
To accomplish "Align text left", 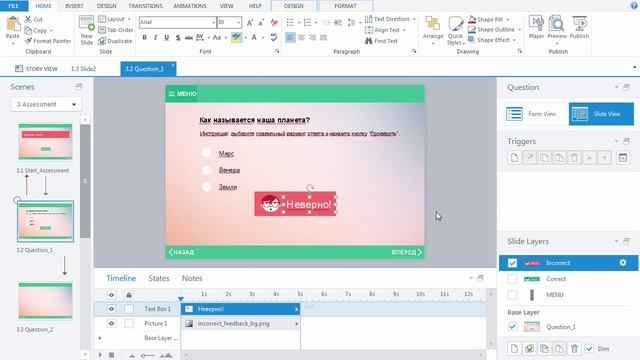I will 290,38.
